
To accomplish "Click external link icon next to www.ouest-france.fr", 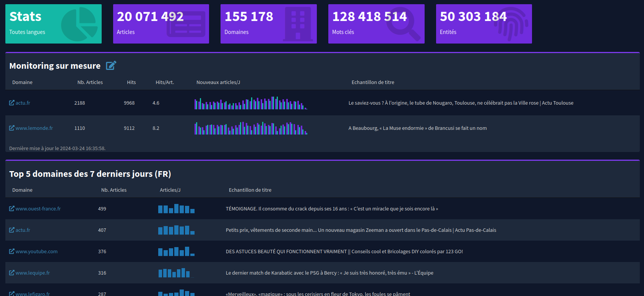I will (x=12, y=209).
